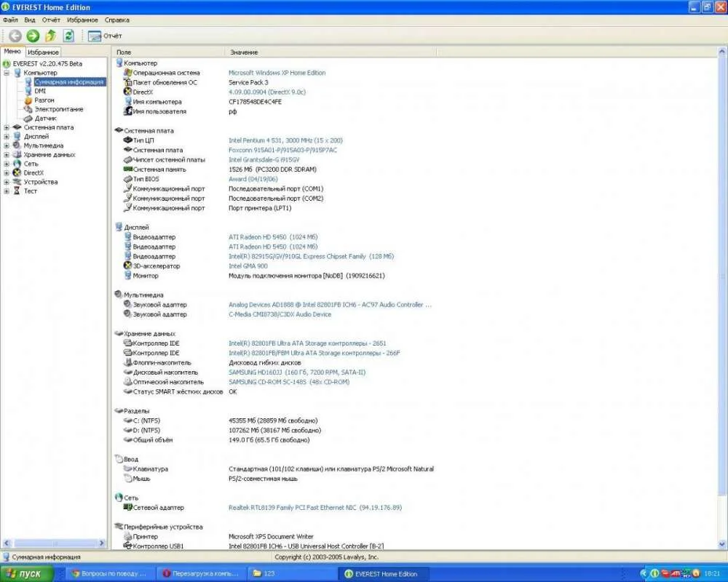This screenshot has width=728, height=582.
Task: Click the EVEREST v2.20.475 Beta root icon
Action: tap(7, 63)
